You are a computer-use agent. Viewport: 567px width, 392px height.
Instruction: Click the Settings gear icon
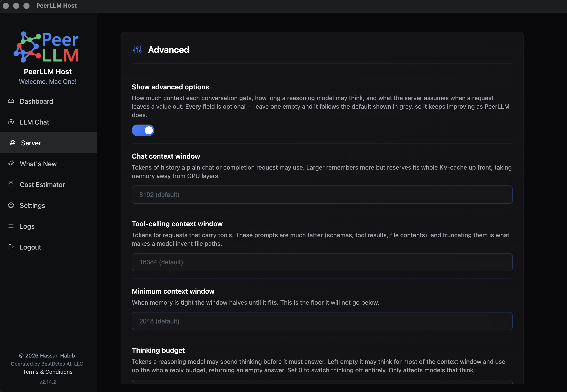(x=11, y=205)
